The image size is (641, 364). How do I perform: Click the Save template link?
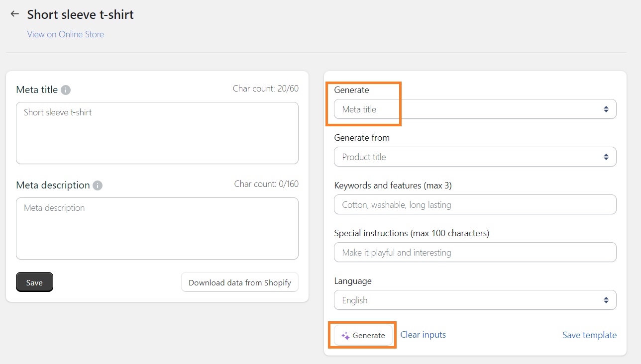(x=589, y=335)
